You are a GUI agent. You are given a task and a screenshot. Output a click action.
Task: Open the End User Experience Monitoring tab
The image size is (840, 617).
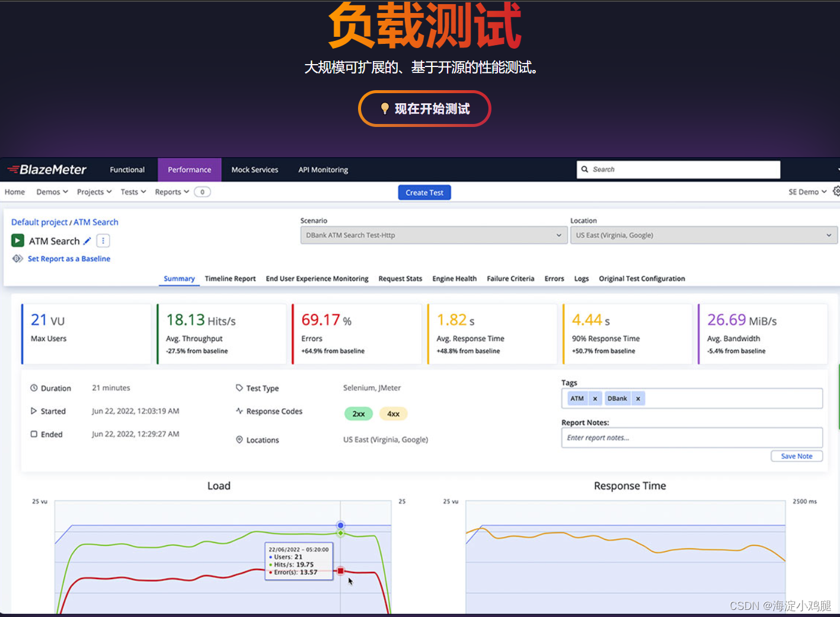317,278
